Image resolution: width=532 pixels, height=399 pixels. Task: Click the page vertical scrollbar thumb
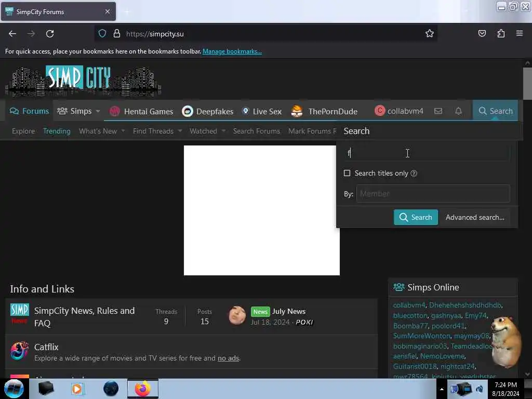click(x=527, y=84)
